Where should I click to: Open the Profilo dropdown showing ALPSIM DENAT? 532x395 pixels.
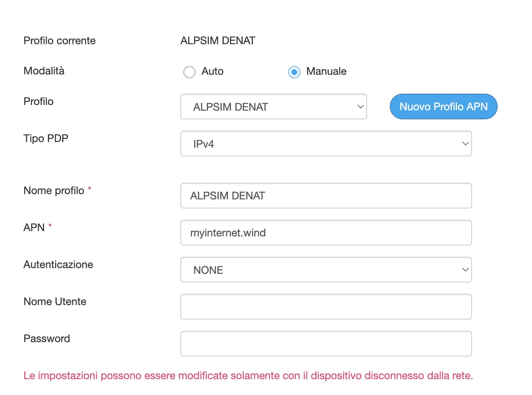coord(274,107)
